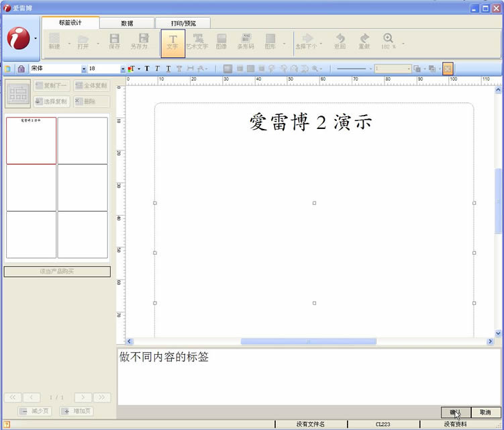Image resolution: width=504 pixels, height=430 pixels.
Task: Click the 选择复制 button
Action: click(x=52, y=101)
